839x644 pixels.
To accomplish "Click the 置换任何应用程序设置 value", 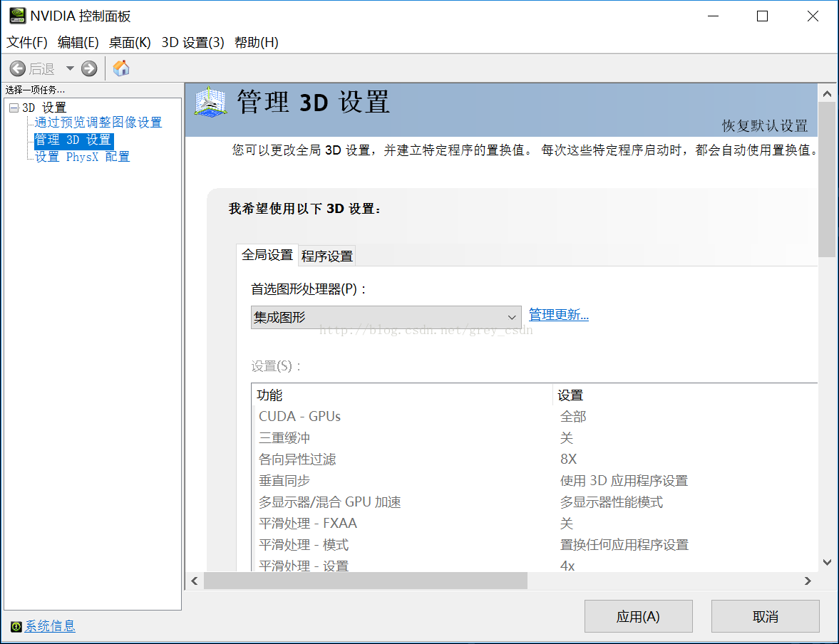I will [624, 544].
